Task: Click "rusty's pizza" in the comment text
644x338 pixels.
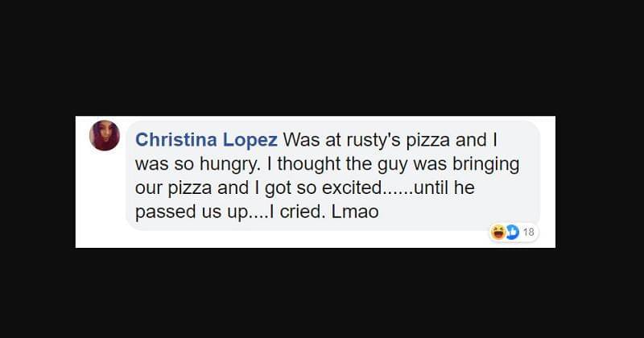Action: coord(383,140)
